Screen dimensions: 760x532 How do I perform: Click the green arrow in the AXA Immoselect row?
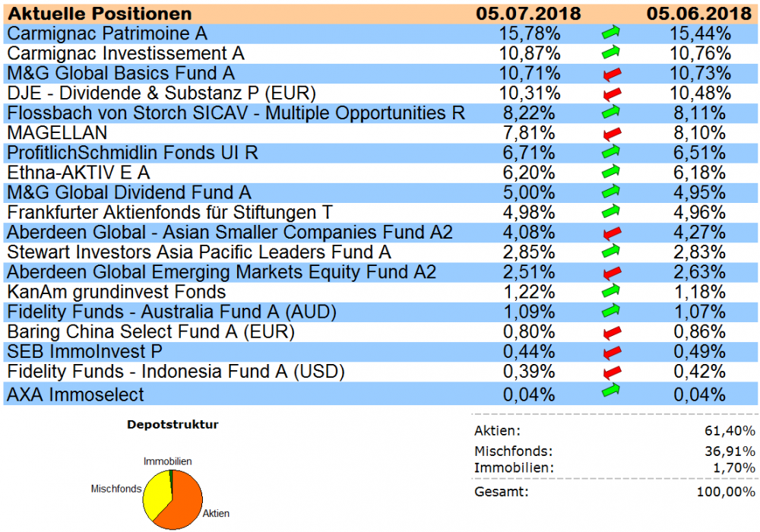click(x=610, y=391)
